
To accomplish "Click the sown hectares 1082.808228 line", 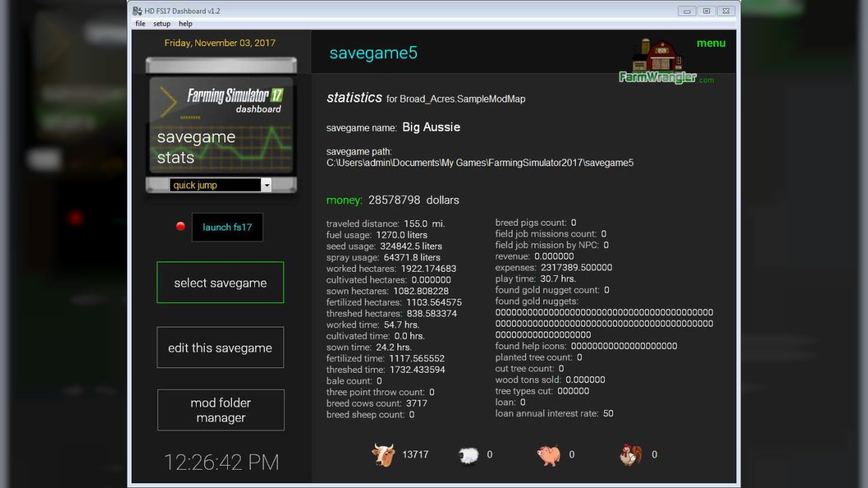I will (387, 291).
